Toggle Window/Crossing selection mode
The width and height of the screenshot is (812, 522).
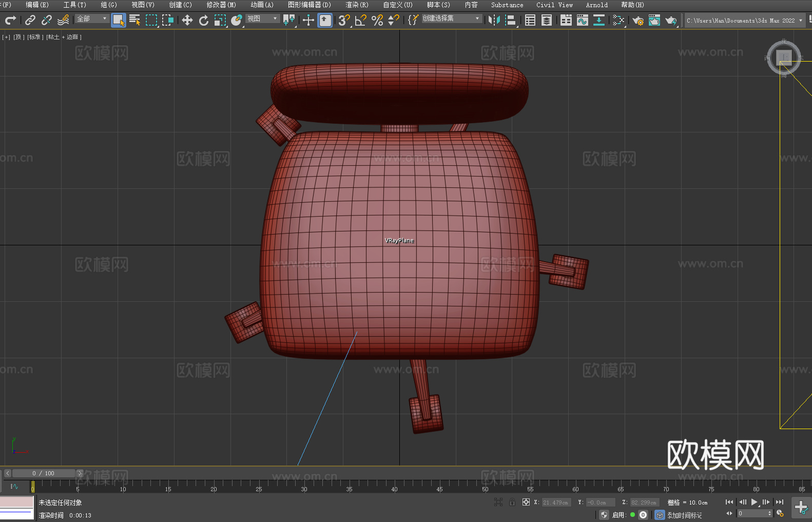coord(168,20)
